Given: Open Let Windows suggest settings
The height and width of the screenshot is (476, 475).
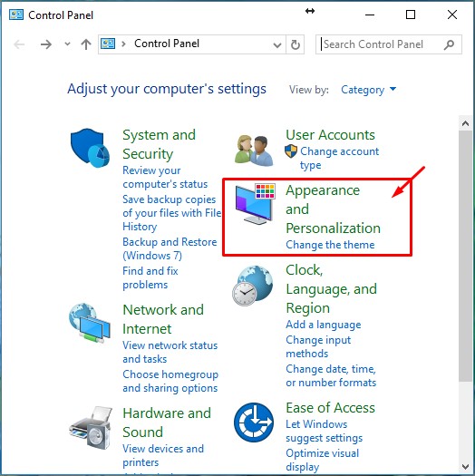Looking at the screenshot, I should click(325, 431).
